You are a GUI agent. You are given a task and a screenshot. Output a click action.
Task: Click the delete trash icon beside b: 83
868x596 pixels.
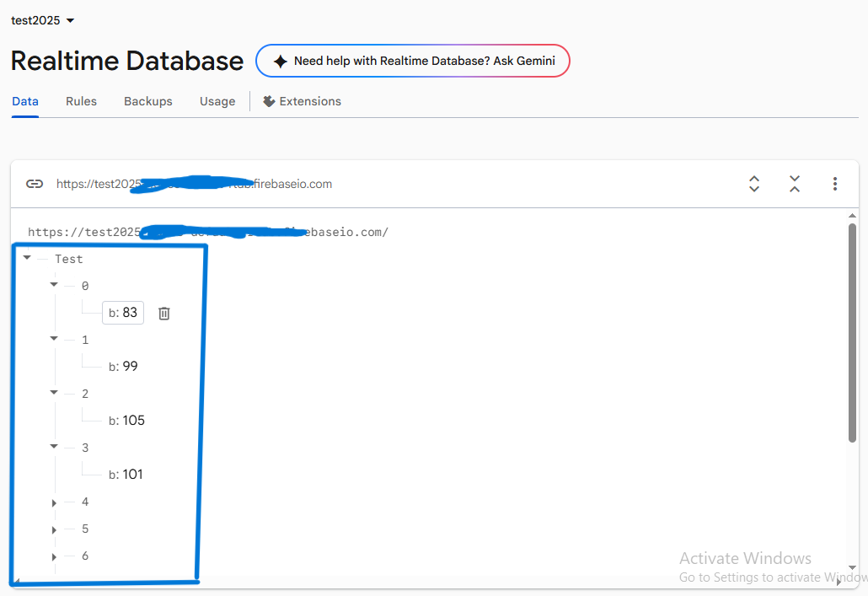(164, 314)
